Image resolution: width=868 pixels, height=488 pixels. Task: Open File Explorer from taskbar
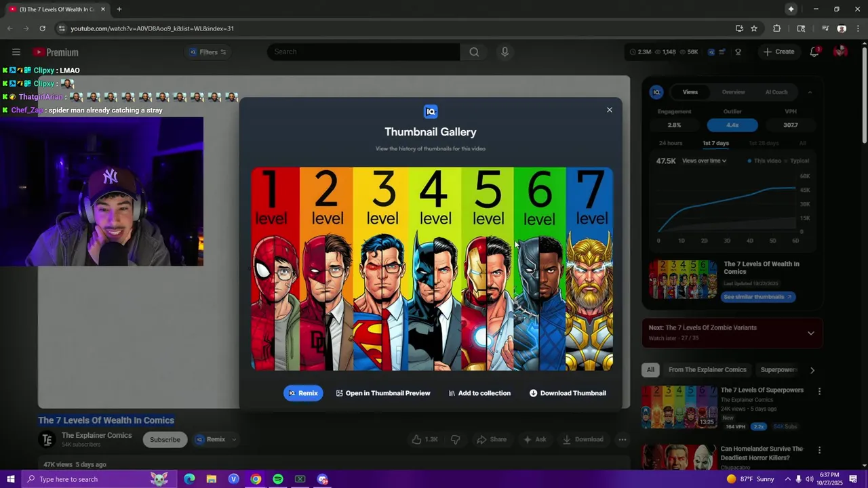[x=212, y=479]
